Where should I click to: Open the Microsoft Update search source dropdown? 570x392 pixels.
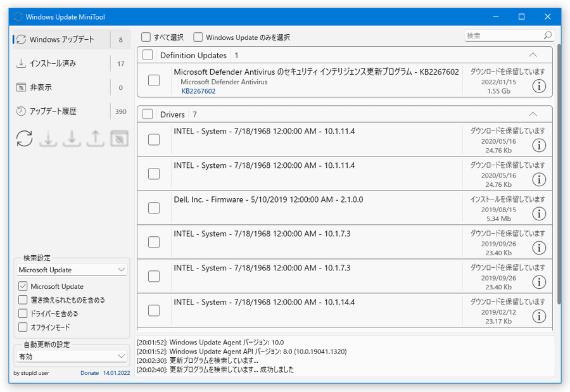pos(72,270)
